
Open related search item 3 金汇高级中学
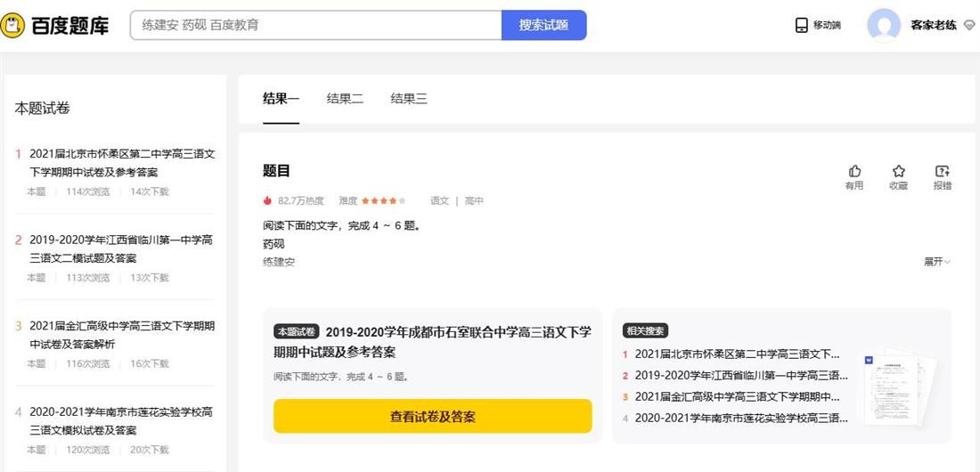pos(738,397)
